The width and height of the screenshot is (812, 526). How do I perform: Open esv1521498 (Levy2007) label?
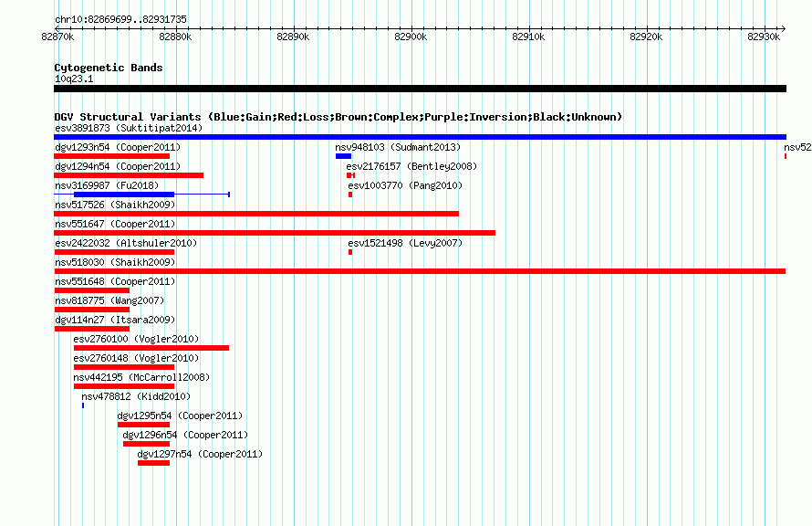[x=405, y=243]
